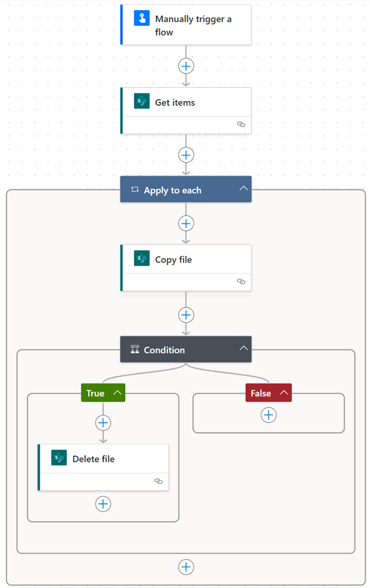This screenshot has width=370, height=588.
Task: Collapse the True branch
Action: [x=117, y=393]
